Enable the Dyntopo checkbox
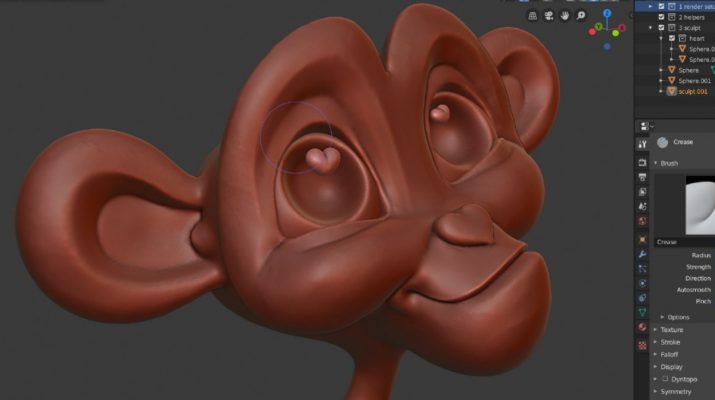The width and height of the screenshot is (715, 400). tap(665, 380)
